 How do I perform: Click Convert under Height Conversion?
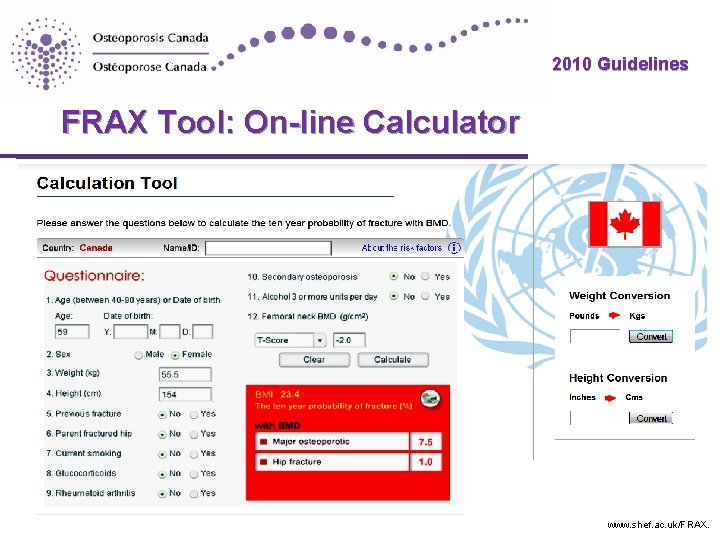(x=651, y=418)
